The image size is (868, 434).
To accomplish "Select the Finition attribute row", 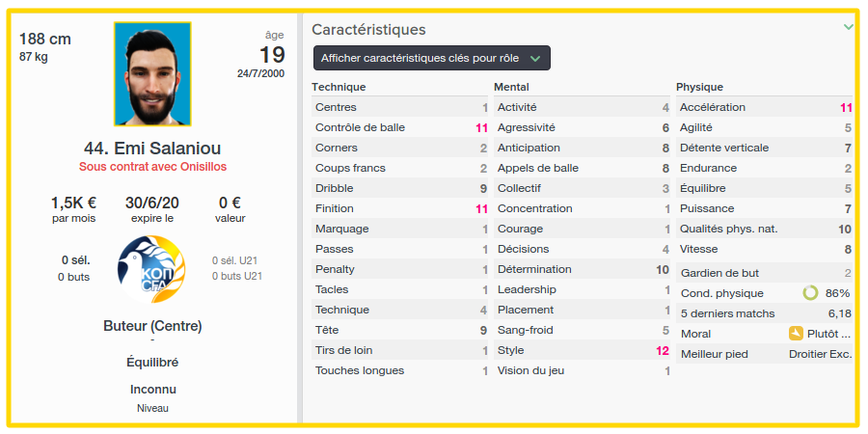I will coord(399,208).
